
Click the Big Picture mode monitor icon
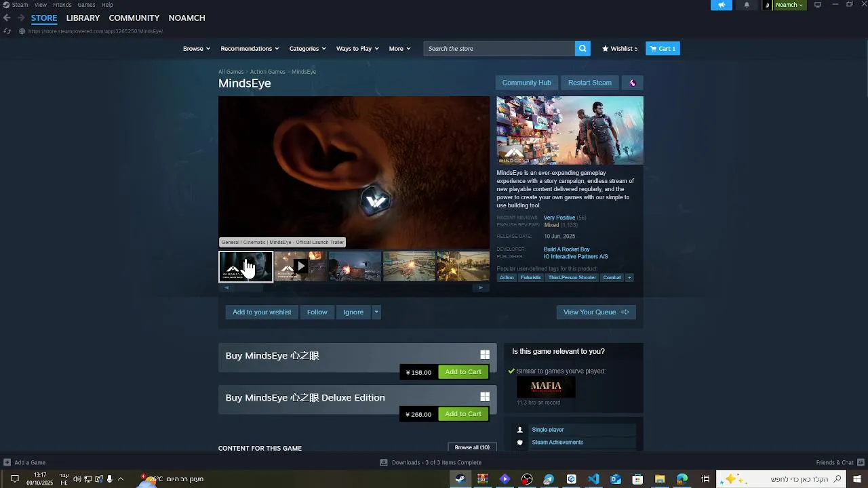coord(818,5)
